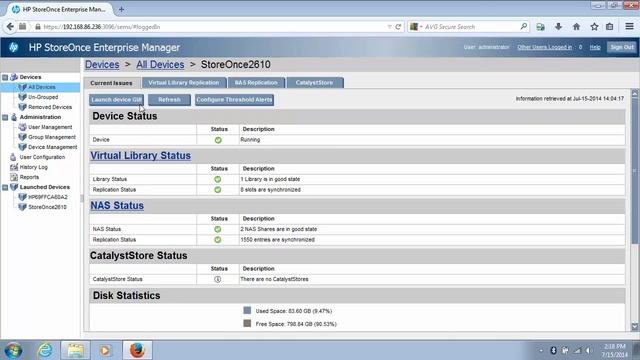The image size is (640, 360).
Task: Select launched device HP69FFCA60A2
Action: coord(48,197)
